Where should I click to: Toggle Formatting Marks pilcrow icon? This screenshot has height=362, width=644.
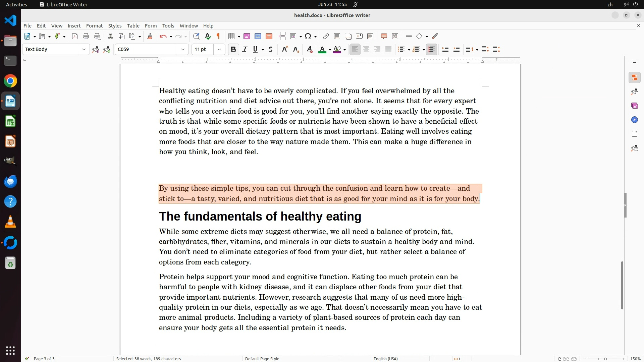coord(218,37)
